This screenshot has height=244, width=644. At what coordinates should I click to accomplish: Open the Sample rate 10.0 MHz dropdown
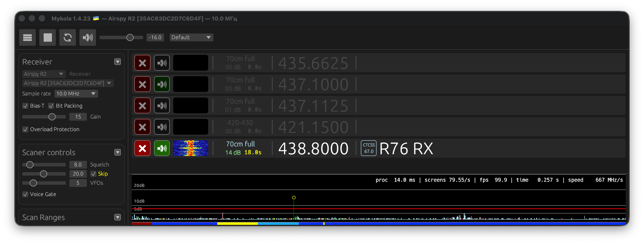click(76, 94)
